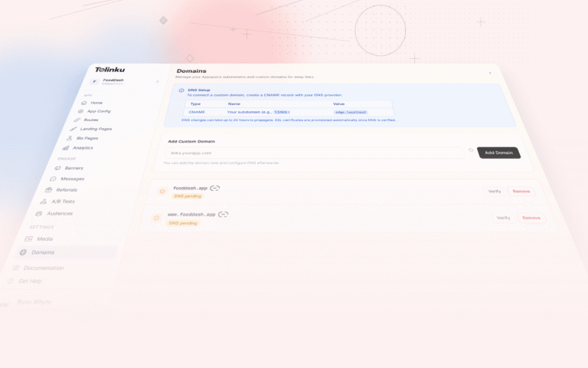Click the Tolinku logo
Viewport: 588px width, 368px height.
point(110,70)
